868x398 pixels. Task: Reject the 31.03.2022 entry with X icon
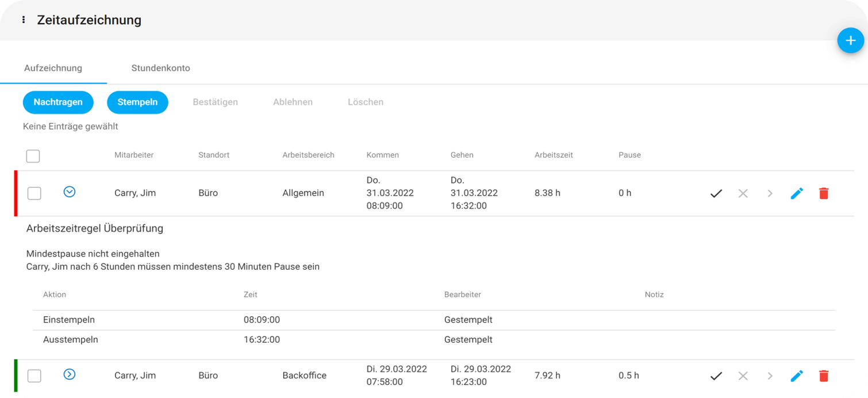(x=743, y=193)
